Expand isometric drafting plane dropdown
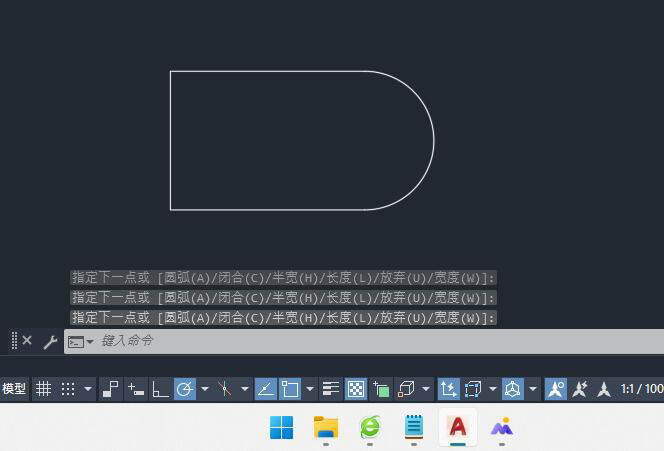 pyautogui.click(x=245, y=389)
